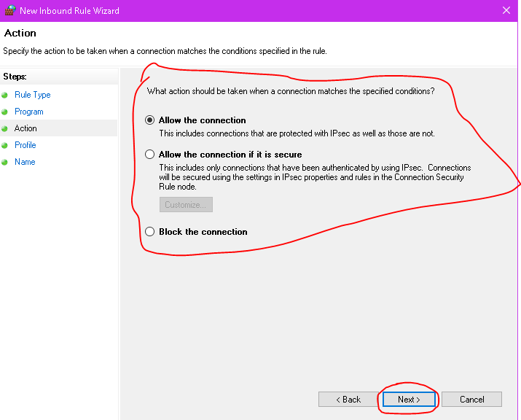The width and height of the screenshot is (521, 420).
Task: Click the 'Steps:' header text
Action: pos(15,77)
